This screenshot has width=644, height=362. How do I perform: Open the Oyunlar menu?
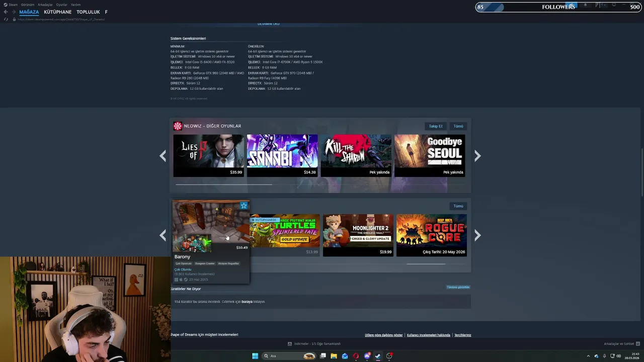pos(61,5)
